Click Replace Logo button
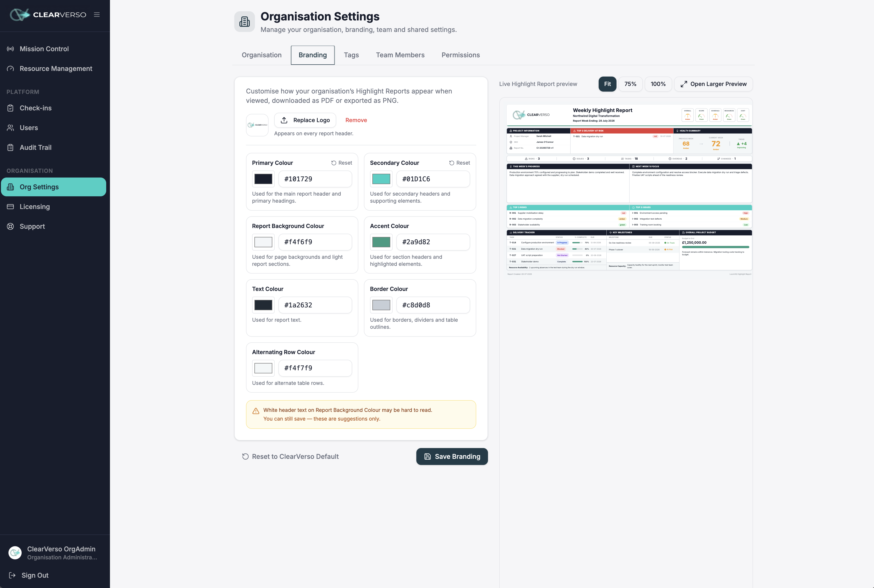874x588 pixels. pyautogui.click(x=305, y=120)
